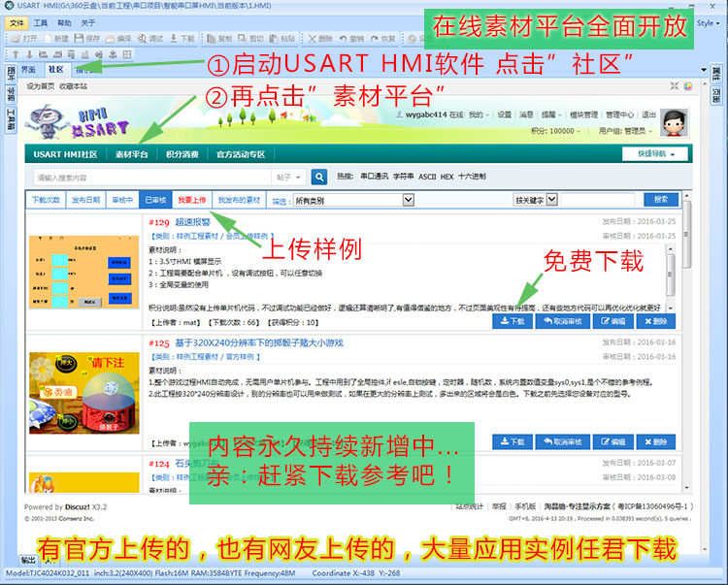Expand the 积分: 100000 dropdown
This screenshot has width=728, height=585.
point(556,131)
